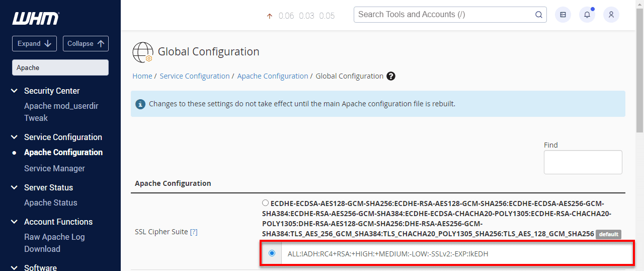Viewport: 644px width, 271px height.
Task: Click the Global Configuration globe icon
Action: pos(142,52)
